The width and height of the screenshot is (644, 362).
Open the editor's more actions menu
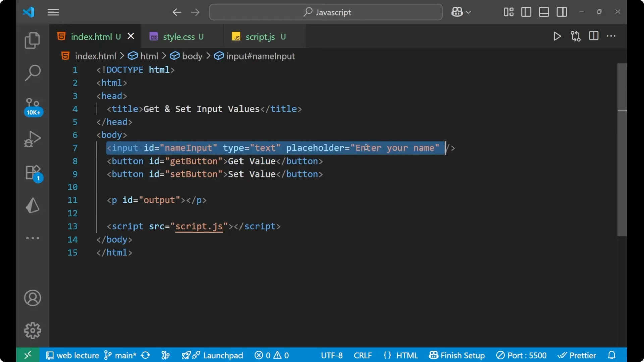(611, 36)
